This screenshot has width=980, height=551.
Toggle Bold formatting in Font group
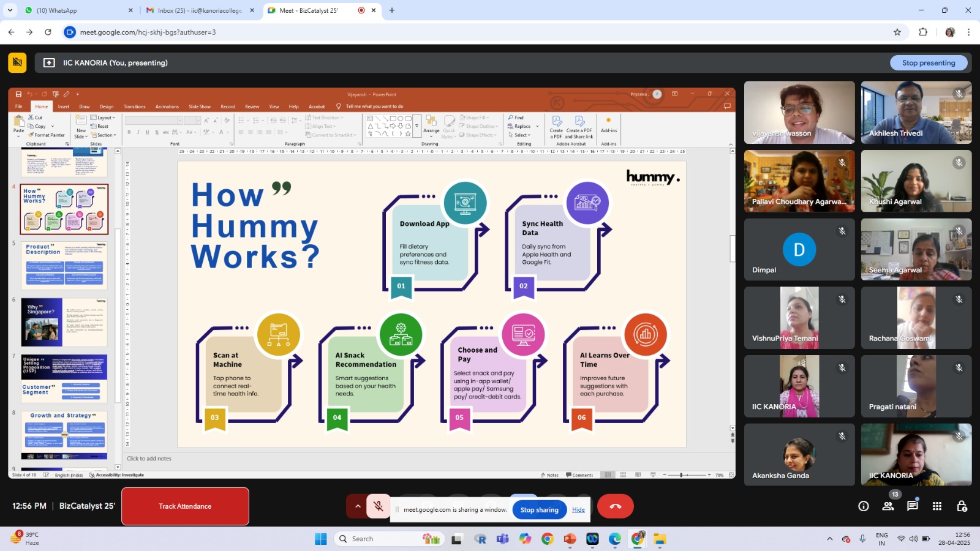(x=129, y=132)
